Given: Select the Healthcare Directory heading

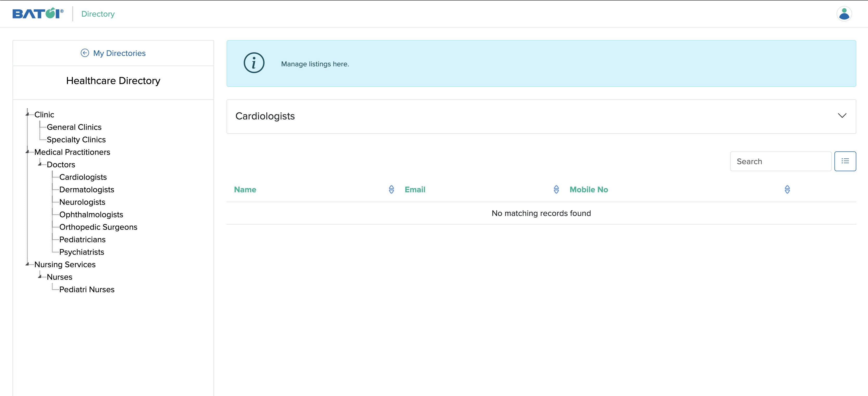Looking at the screenshot, I should click(x=113, y=81).
